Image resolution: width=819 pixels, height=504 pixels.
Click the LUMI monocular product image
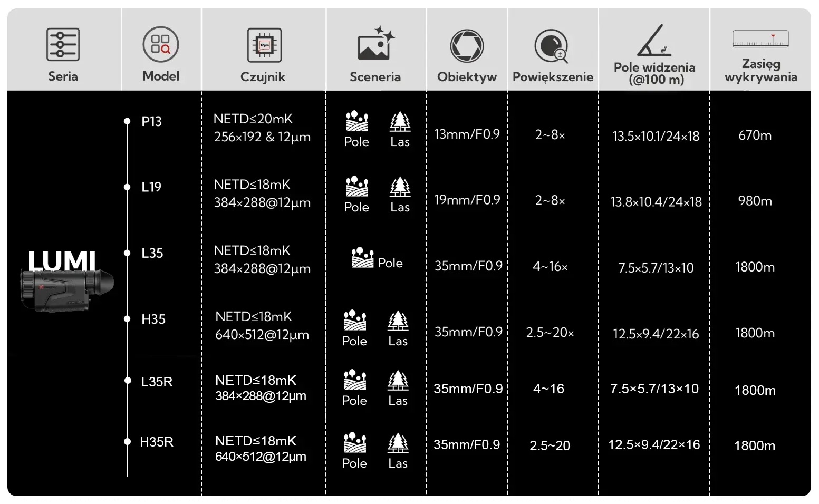tap(66, 290)
